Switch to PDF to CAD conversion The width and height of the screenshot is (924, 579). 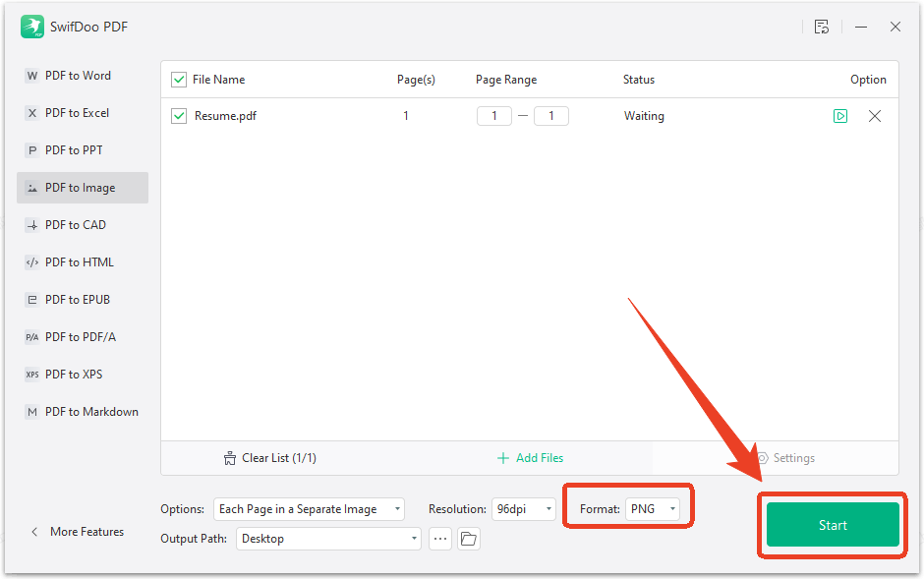[x=83, y=225]
